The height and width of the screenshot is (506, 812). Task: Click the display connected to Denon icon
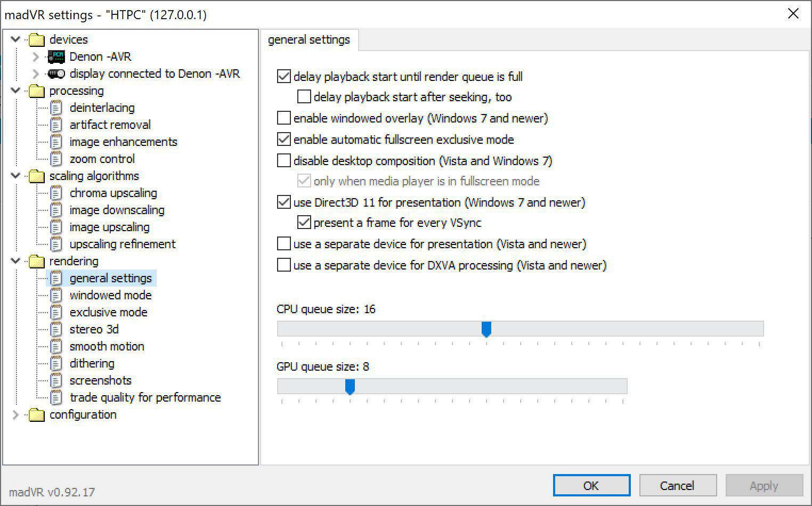[56, 74]
